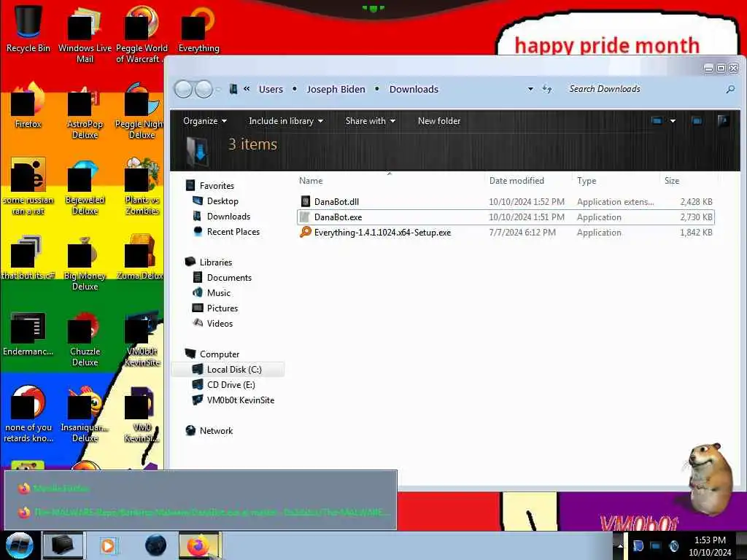This screenshot has height=560, width=747.
Task: Open Recent Places in navigation pane
Action: [233, 231]
